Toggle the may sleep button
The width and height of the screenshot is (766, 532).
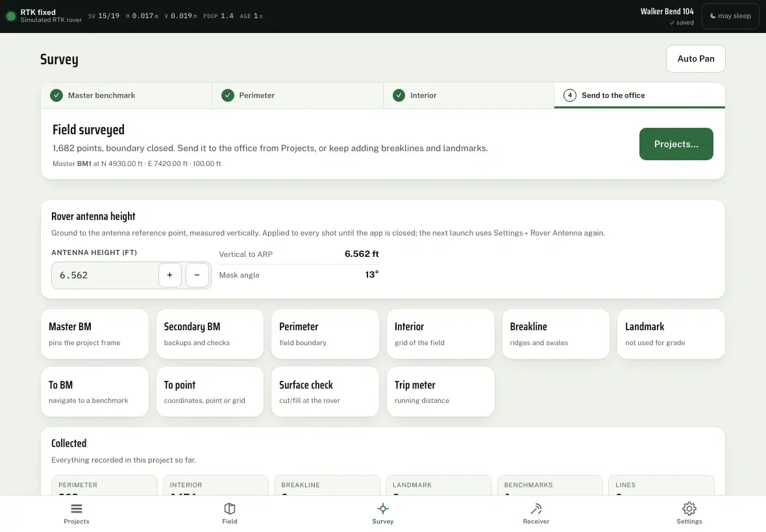pyautogui.click(x=730, y=16)
